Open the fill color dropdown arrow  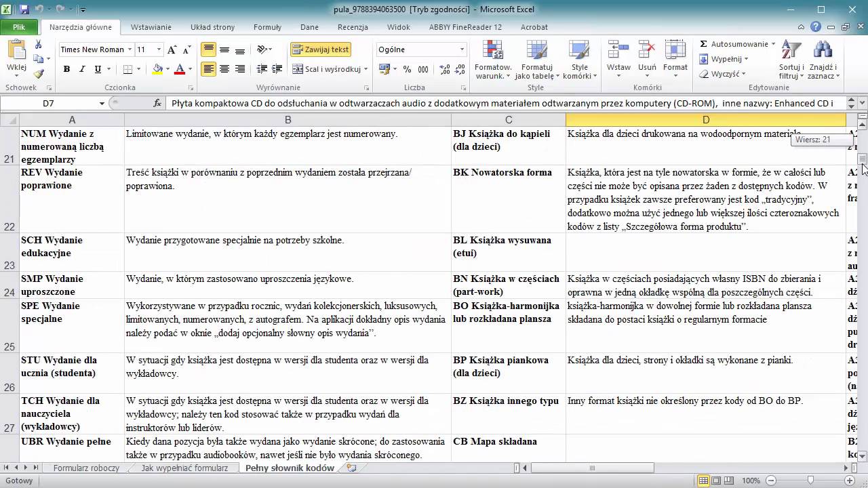pyautogui.click(x=167, y=69)
